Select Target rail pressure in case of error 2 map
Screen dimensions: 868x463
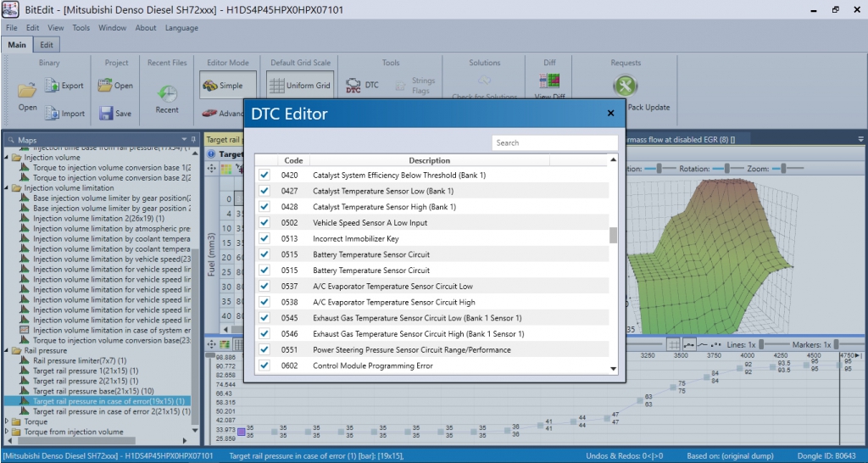tap(112, 411)
